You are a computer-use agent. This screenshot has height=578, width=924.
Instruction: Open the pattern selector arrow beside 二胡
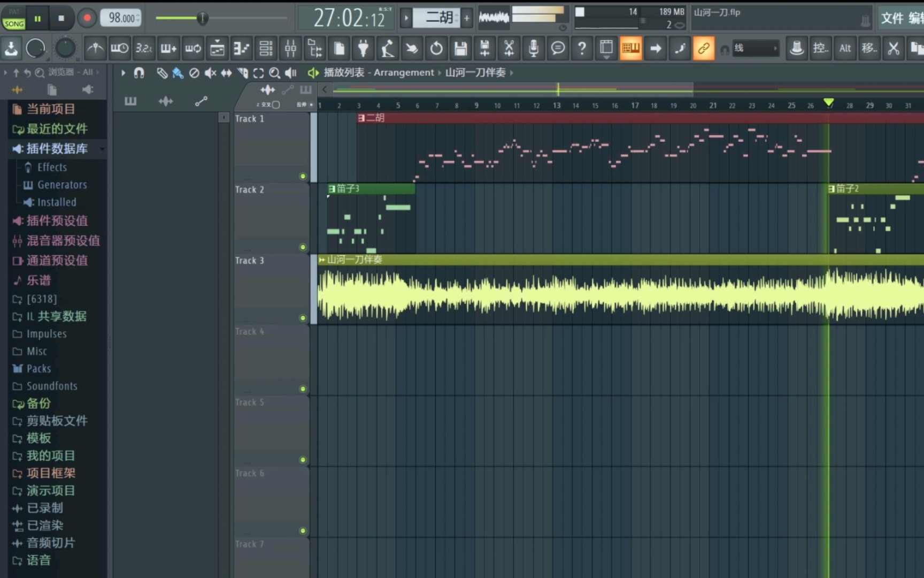coord(406,18)
